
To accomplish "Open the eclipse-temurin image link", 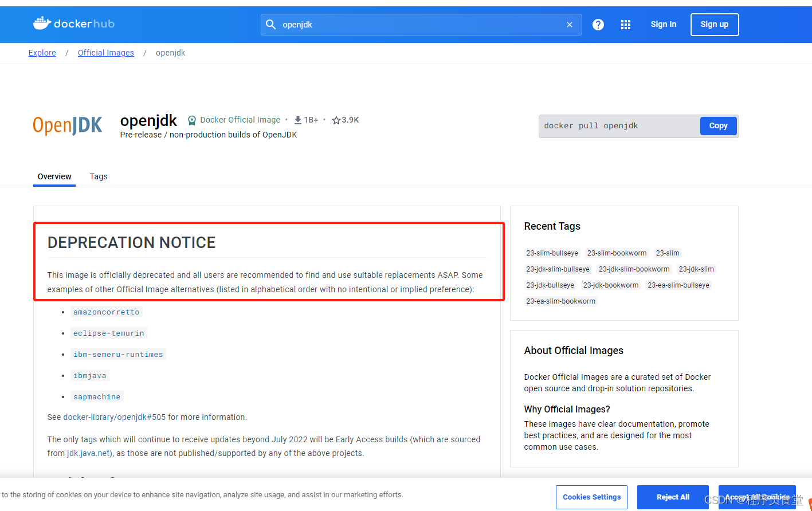I will pyautogui.click(x=109, y=333).
